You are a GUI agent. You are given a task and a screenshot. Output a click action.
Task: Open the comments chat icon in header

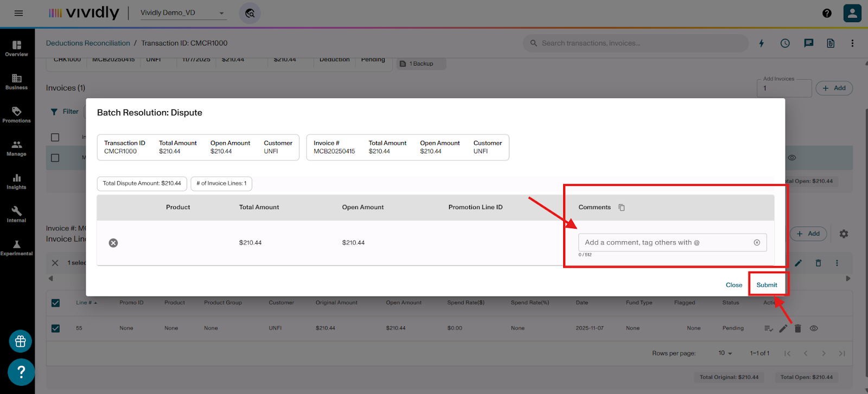coord(808,43)
